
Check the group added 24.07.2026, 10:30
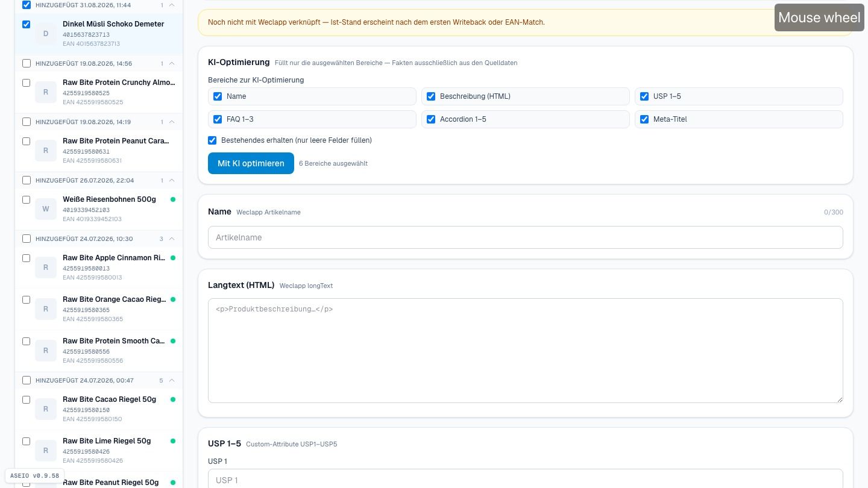tap(26, 239)
